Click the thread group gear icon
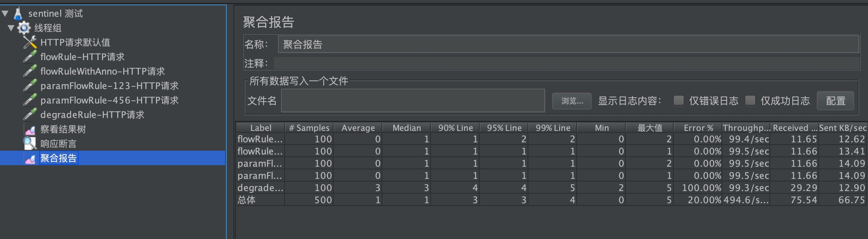The image size is (868, 239). pyautogui.click(x=24, y=28)
